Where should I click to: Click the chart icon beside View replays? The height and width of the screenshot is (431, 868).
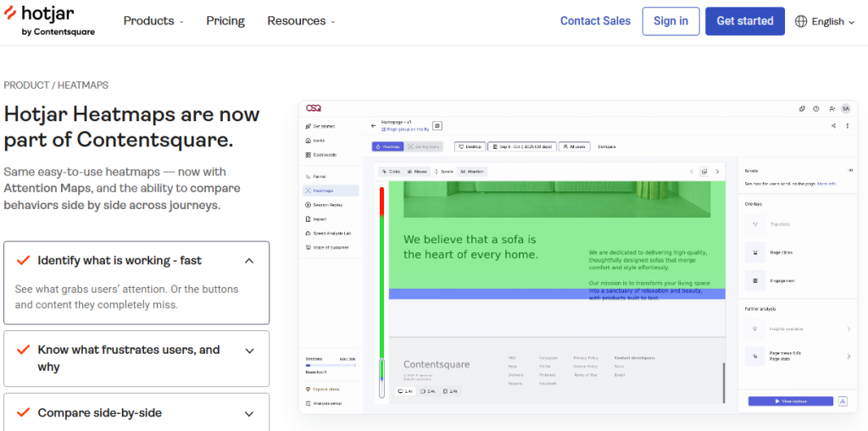(843, 401)
